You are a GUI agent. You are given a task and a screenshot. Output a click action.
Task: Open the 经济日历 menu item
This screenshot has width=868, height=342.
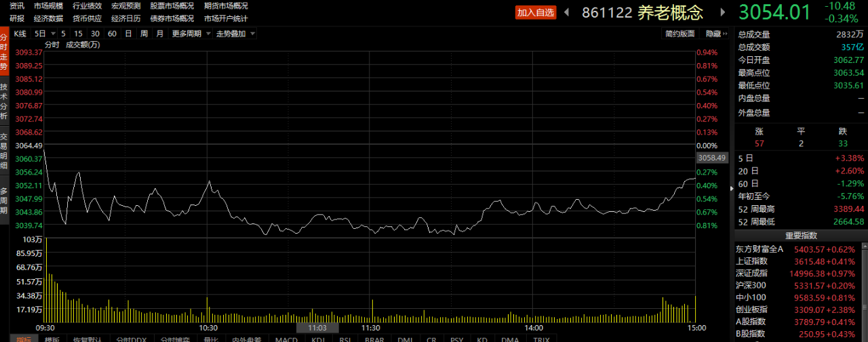coord(125,18)
